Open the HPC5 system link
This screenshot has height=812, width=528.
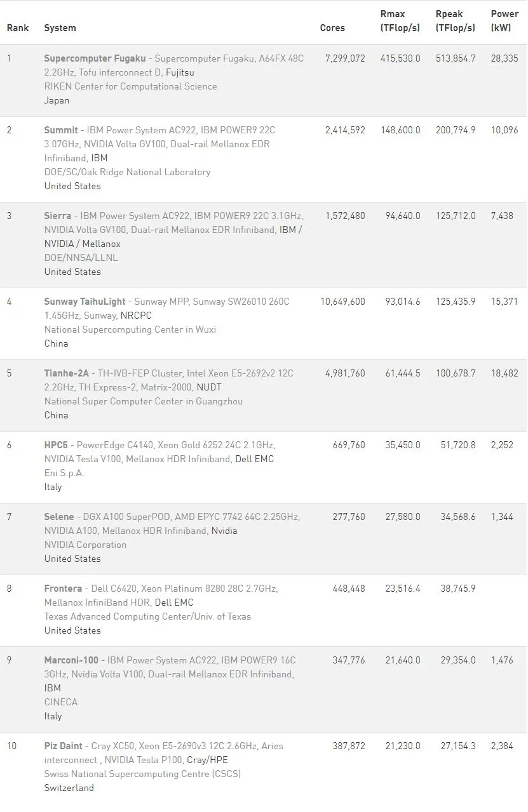(56, 445)
